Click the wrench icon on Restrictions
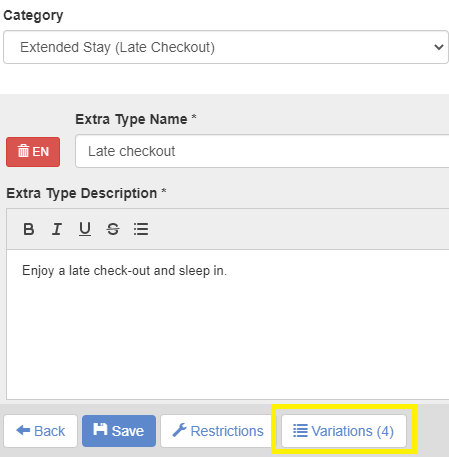449x457 pixels. pos(179,430)
